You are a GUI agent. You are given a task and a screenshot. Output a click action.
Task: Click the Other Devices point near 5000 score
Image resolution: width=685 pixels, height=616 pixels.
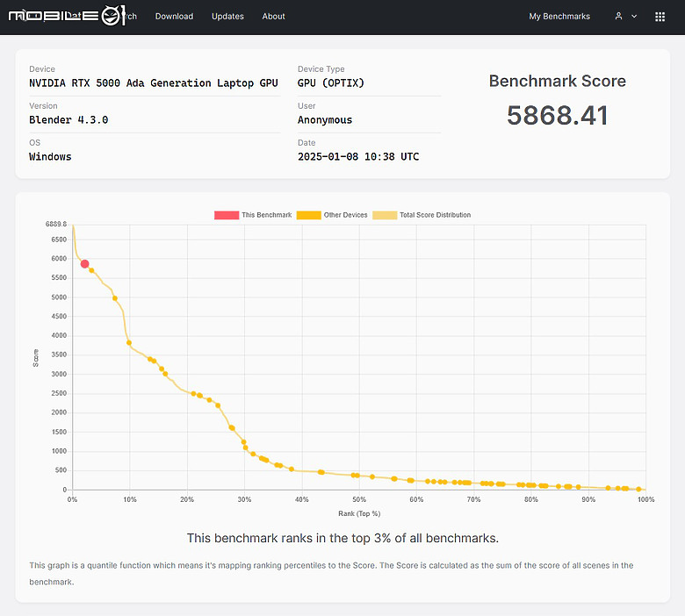click(x=115, y=298)
